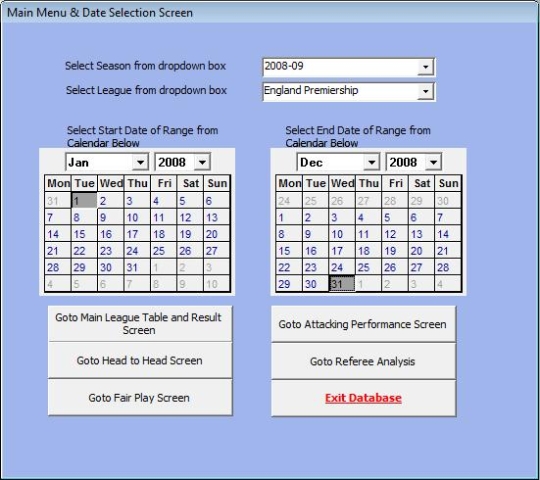Select the greyed November 24 in the end calendar

289,200
